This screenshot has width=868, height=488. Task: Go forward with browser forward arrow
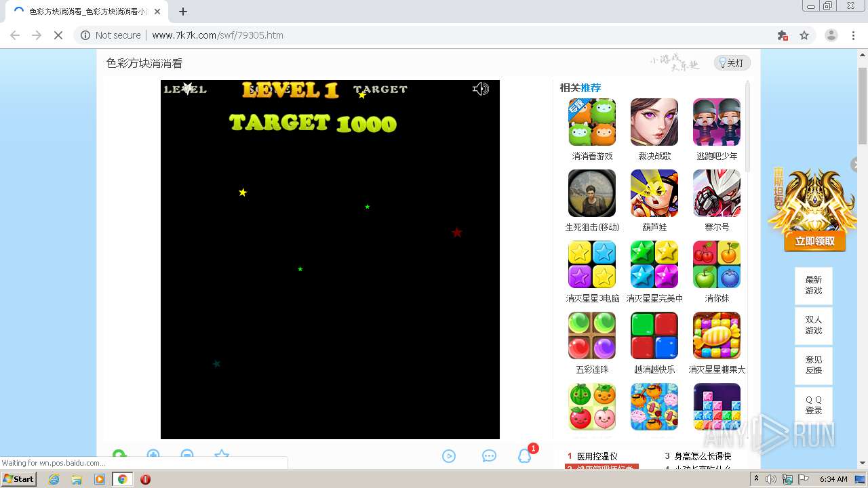tap(37, 35)
